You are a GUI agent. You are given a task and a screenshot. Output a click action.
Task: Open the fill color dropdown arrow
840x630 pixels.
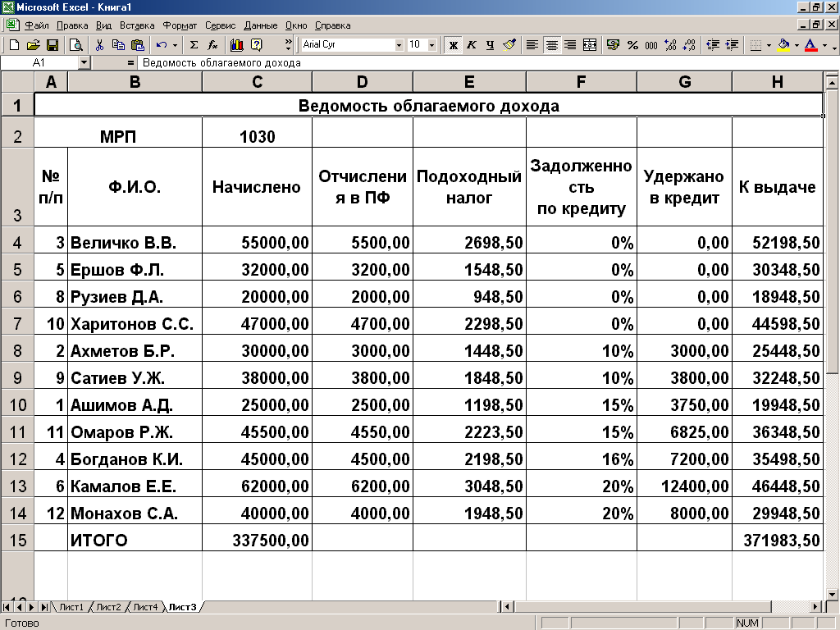pos(797,45)
